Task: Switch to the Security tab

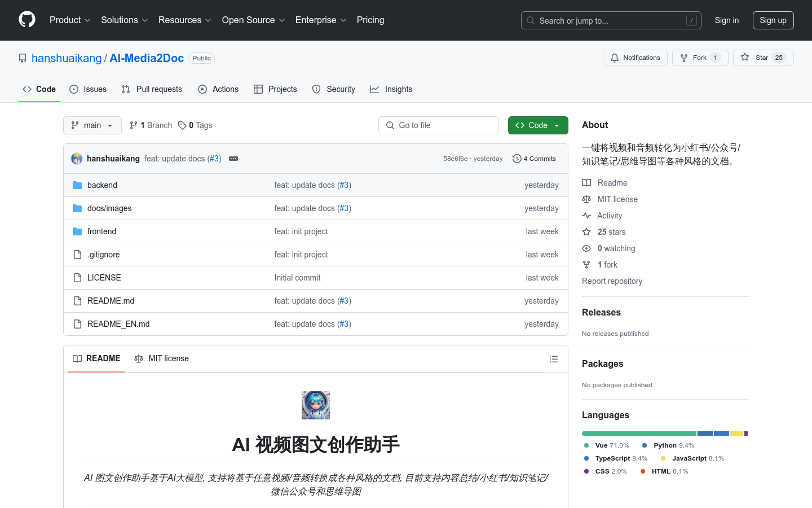Action: pyautogui.click(x=334, y=89)
